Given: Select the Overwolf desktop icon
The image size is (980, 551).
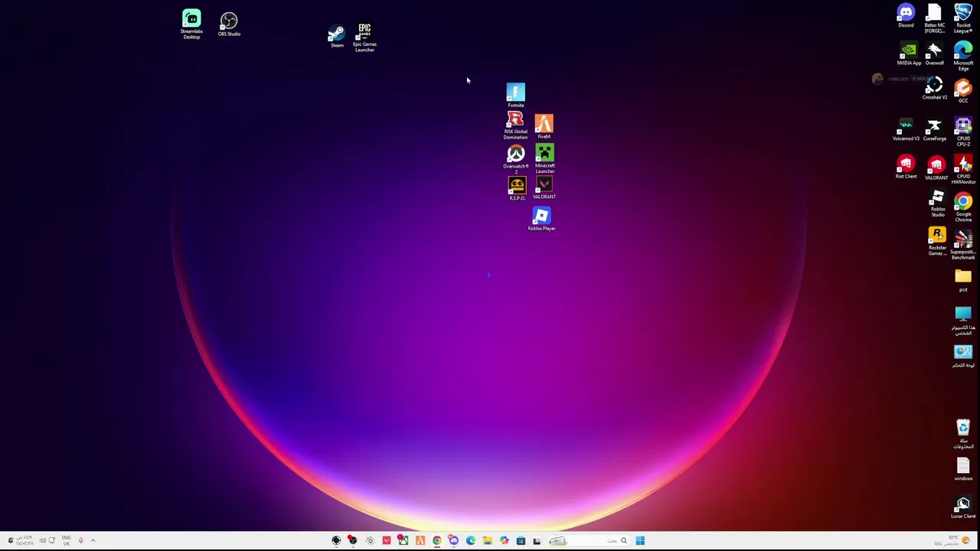Looking at the screenshot, I should 934,54.
